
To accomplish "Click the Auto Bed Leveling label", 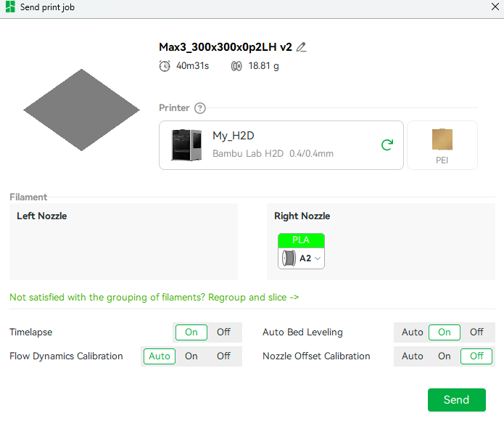I will click(x=303, y=332).
